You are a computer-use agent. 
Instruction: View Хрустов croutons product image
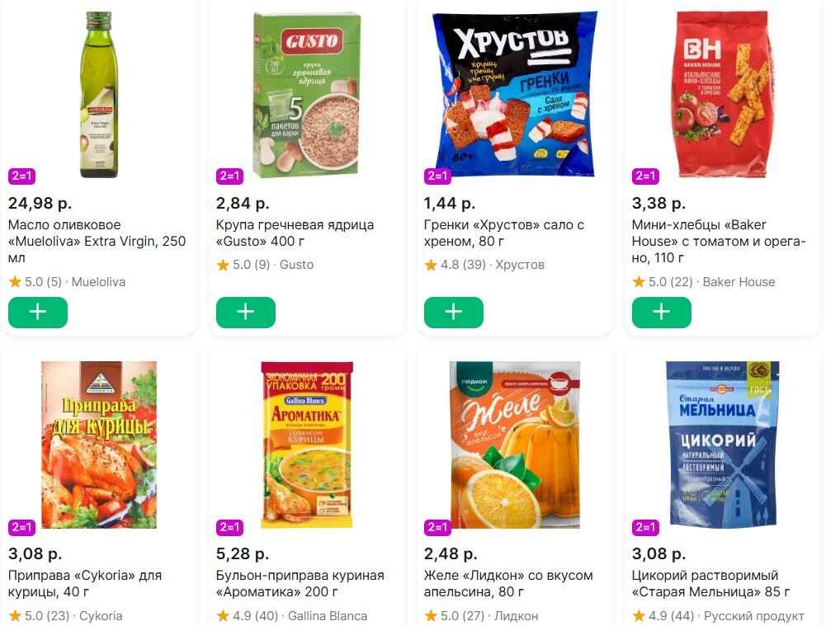click(514, 95)
